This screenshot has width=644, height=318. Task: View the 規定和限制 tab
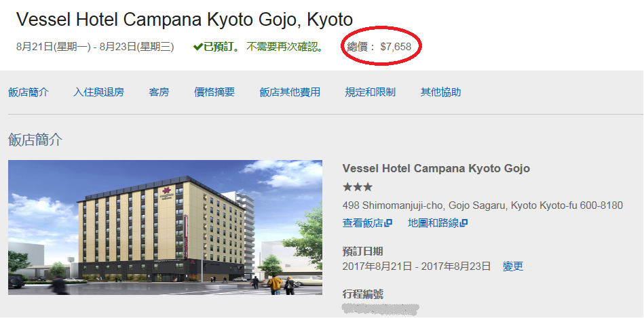(371, 92)
